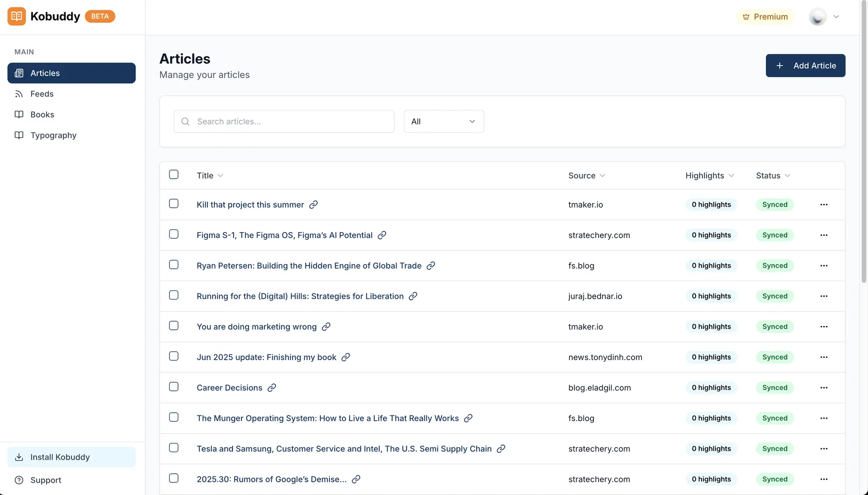Open the All filter dropdown
The image size is (868, 495).
pyautogui.click(x=443, y=121)
